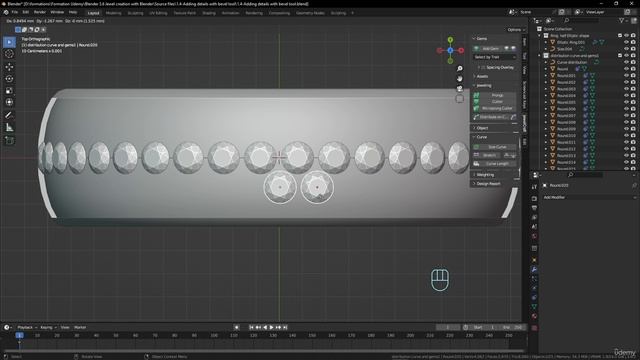Disable render for Round.003 camera icon
Screen dimensions: 640x360
tap(633, 89)
